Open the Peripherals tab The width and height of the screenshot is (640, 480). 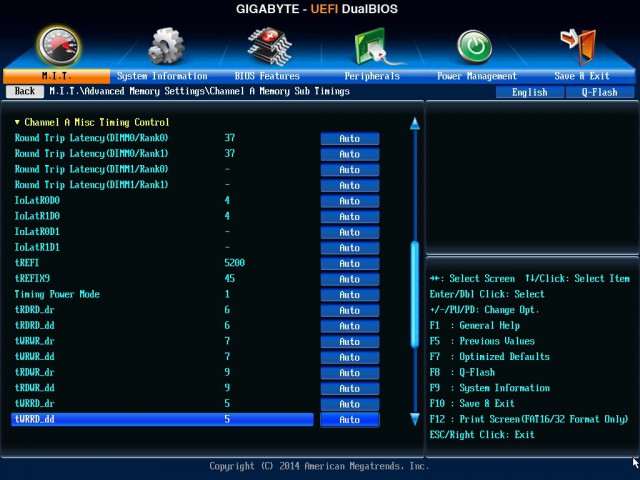372,76
